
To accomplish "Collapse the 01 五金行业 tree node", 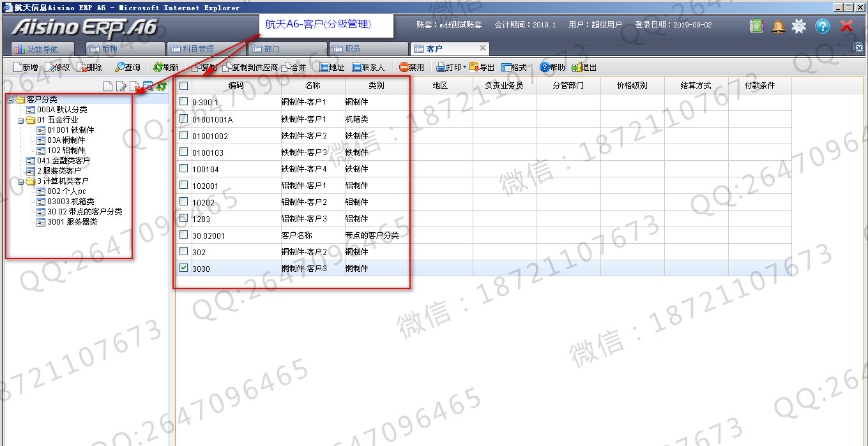I will tap(20, 120).
